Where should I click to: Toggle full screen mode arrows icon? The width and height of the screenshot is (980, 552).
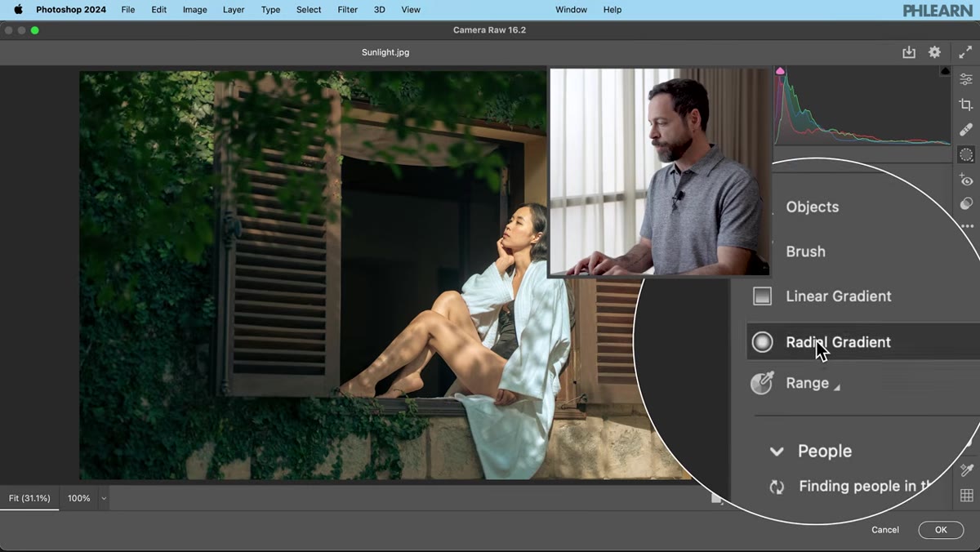(965, 52)
